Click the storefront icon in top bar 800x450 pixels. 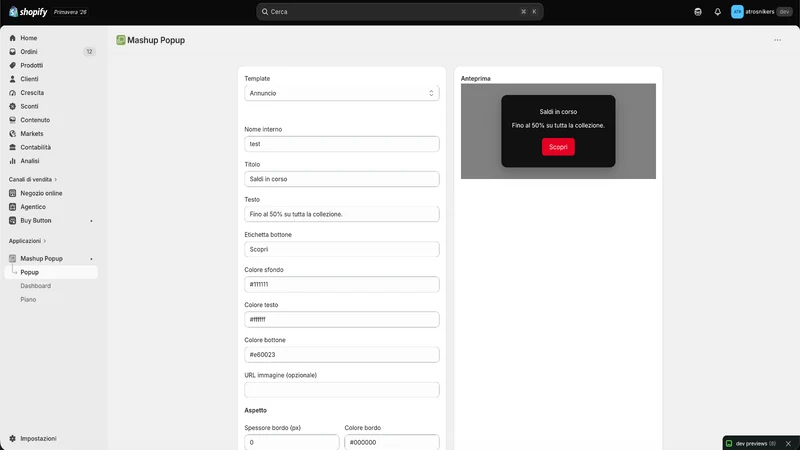[698, 12]
